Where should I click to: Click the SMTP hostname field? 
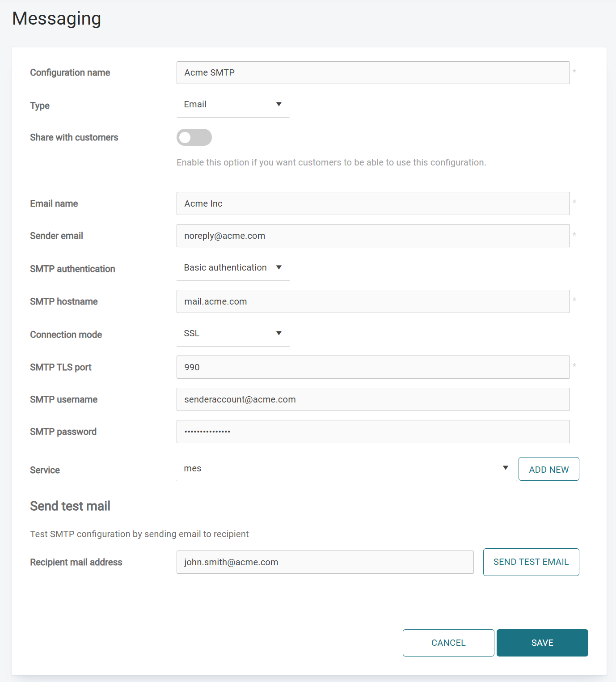(x=373, y=301)
